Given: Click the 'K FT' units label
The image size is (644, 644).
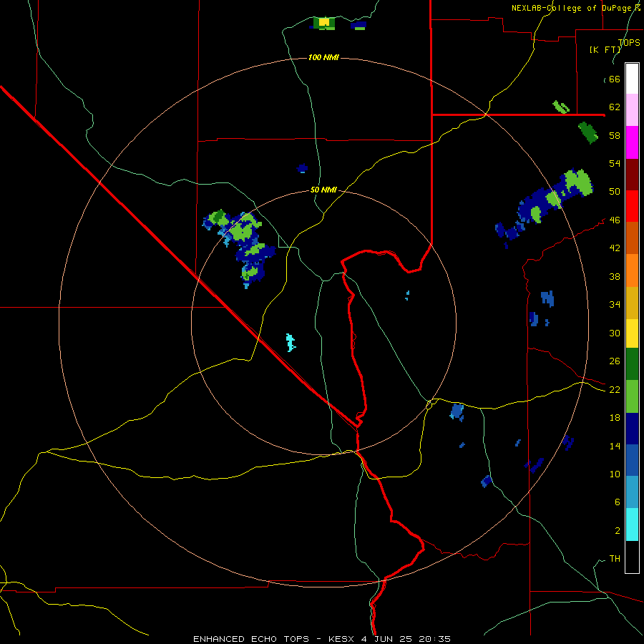Looking at the screenshot, I should coord(605,49).
